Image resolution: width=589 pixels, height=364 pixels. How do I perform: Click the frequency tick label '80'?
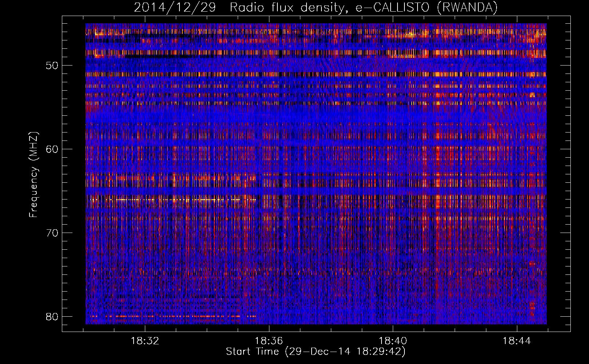coord(52,317)
